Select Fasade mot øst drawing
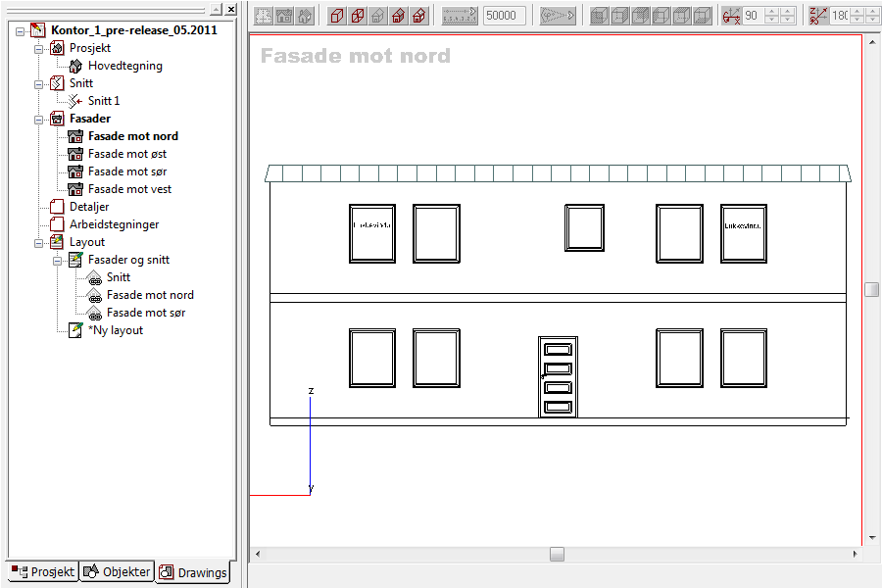This screenshot has width=882, height=588. (127, 154)
